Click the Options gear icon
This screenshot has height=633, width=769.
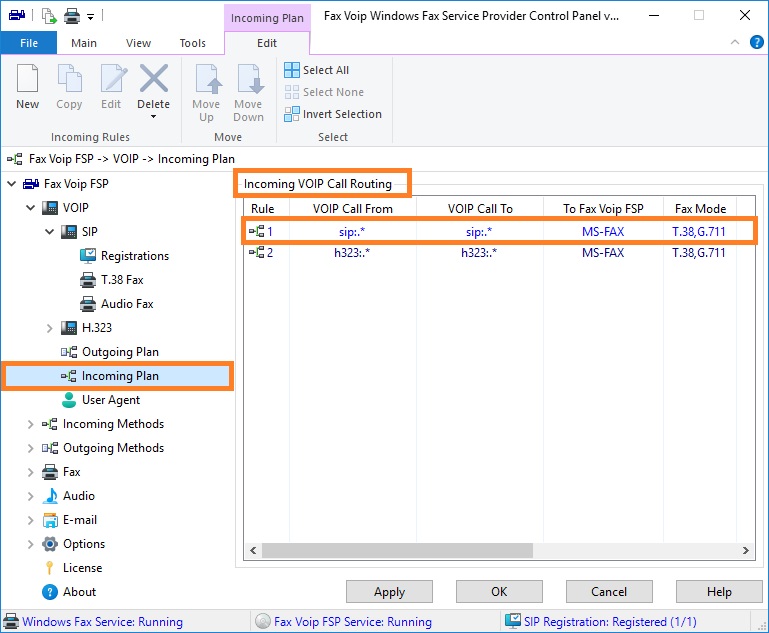coord(50,544)
